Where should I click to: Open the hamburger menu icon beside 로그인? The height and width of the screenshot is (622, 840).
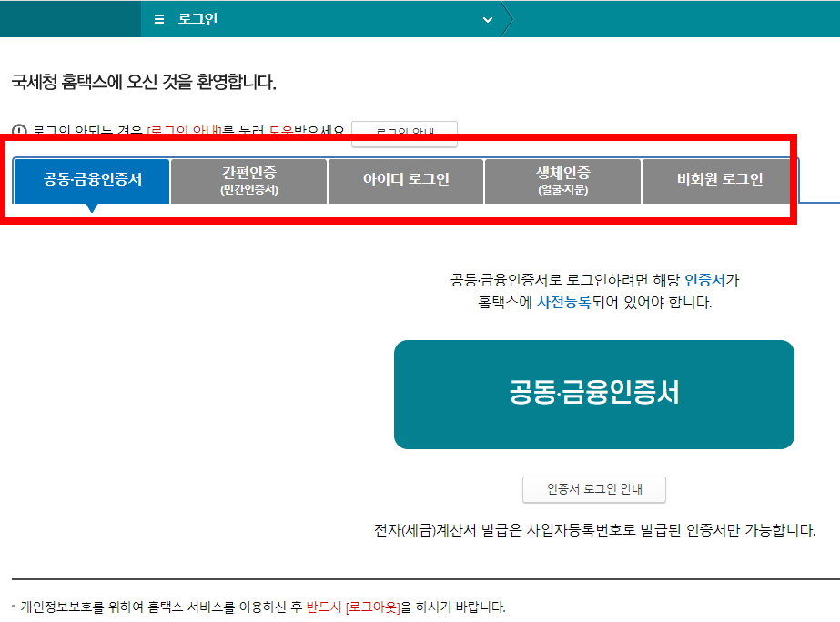tap(159, 19)
